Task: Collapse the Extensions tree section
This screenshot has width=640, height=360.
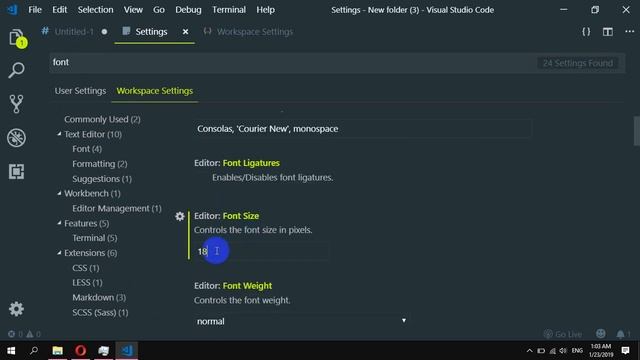Action: coord(59,253)
